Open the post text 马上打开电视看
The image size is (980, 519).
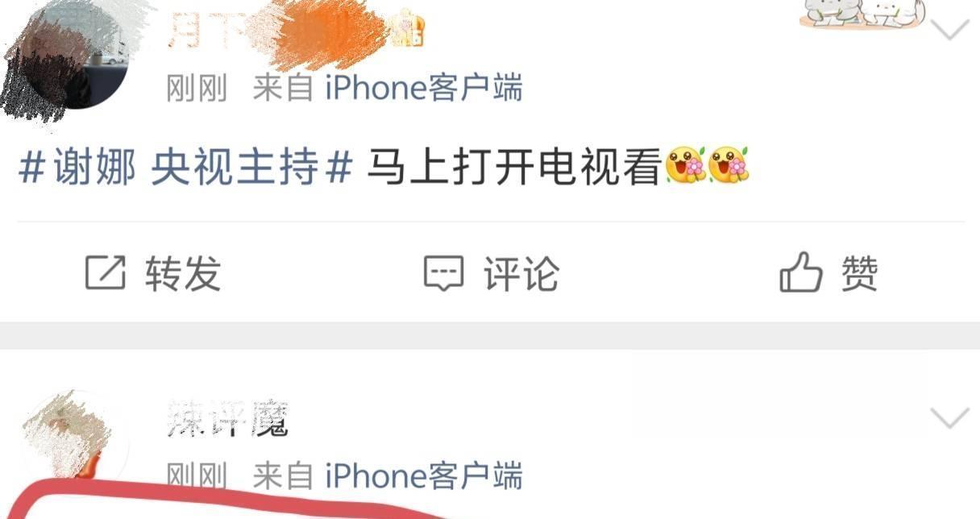click(514, 168)
